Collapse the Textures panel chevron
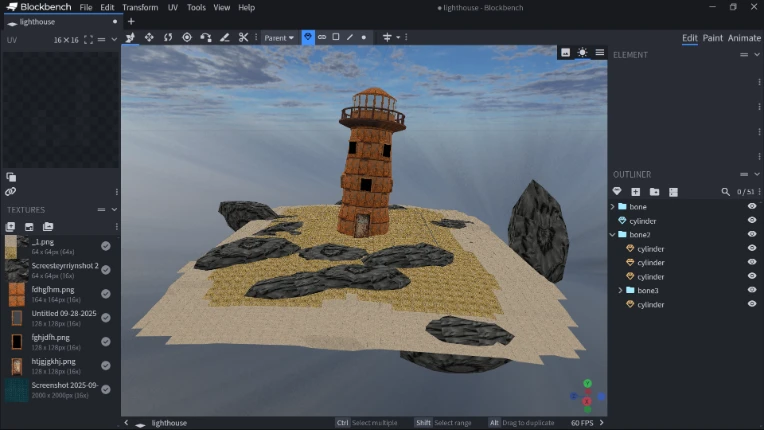The height and width of the screenshot is (430, 764). (x=114, y=209)
